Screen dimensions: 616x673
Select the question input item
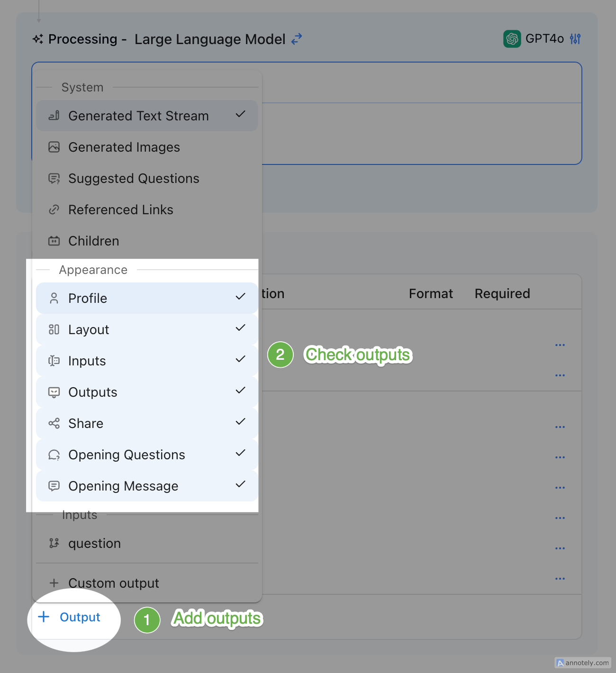point(94,543)
